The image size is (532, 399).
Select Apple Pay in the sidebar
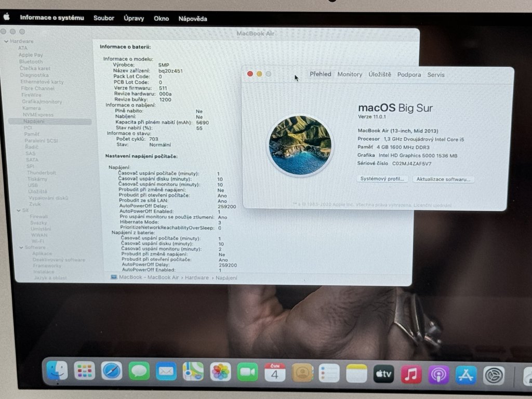coord(31,55)
